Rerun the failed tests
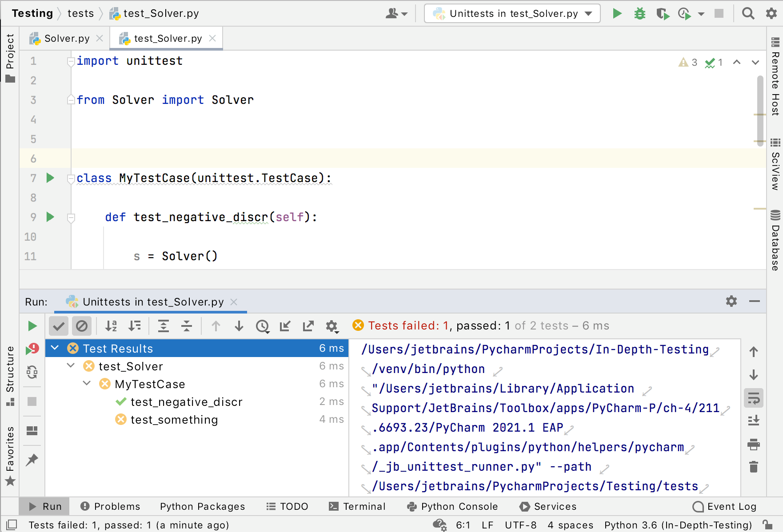 (32, 349)
